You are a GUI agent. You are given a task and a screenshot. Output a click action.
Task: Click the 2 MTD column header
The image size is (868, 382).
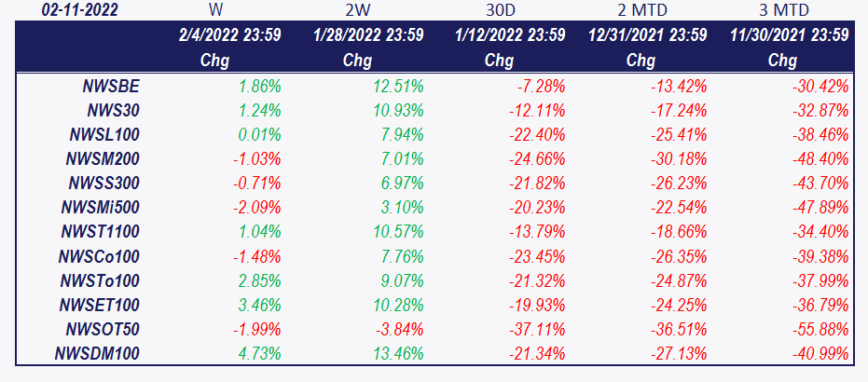click(641, 10)
